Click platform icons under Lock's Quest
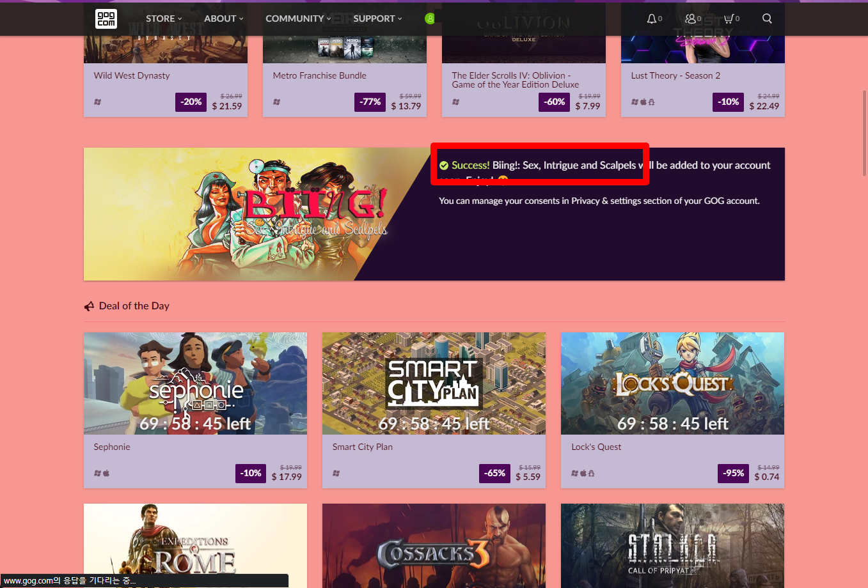Screen dimensions: 868x588 583,473
